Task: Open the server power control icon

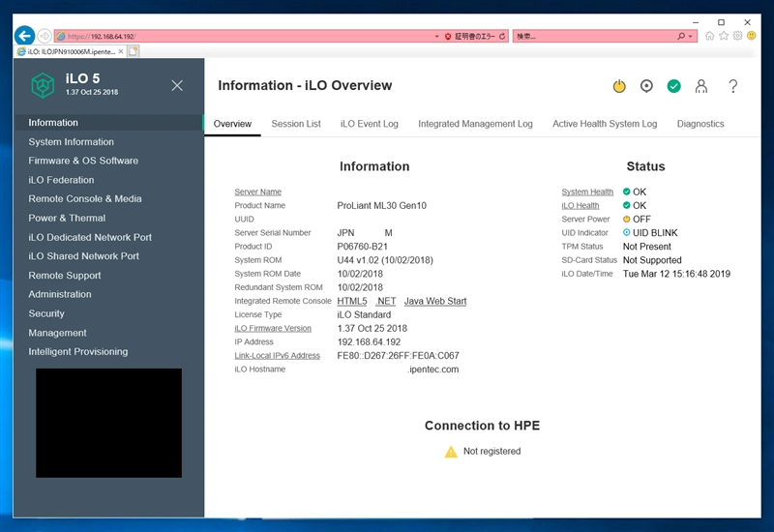Action: click(619, 86)
